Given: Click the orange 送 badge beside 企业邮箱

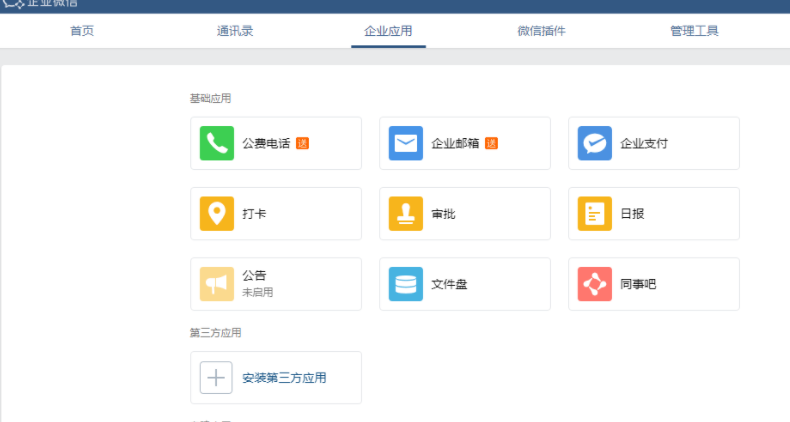Looking at the screenshot, I should [491, 144].
